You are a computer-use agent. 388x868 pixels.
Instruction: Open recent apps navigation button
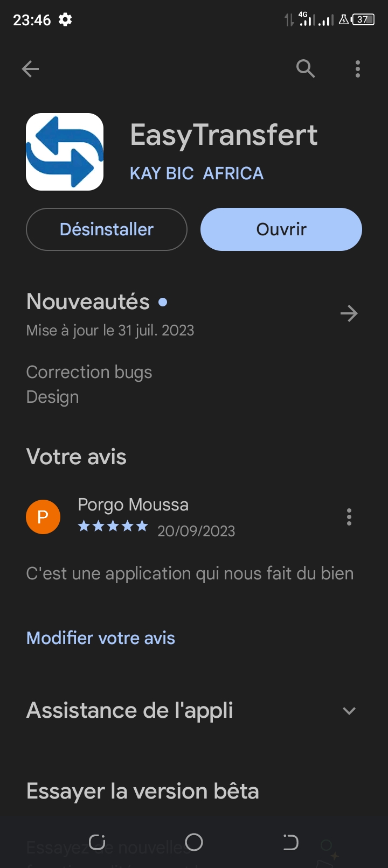click(97, 842)
